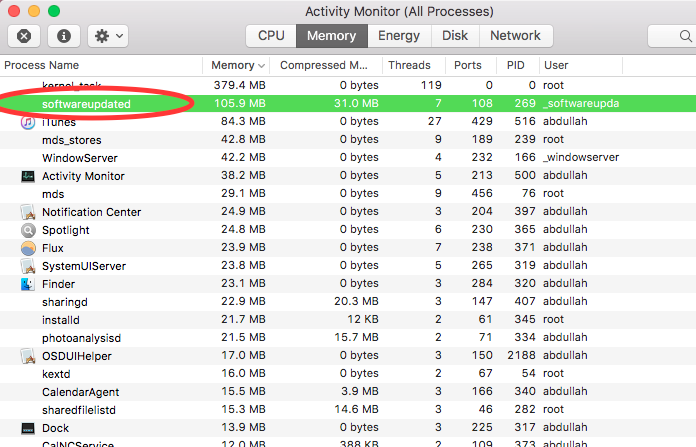Screen dimensions: 696x447
Task: Select the CalendarAgent process name
Action: (80, 392)
